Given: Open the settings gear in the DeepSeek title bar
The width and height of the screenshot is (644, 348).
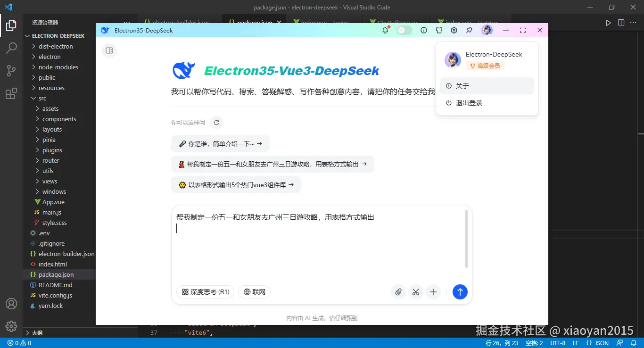Looking at the screenshot, I should pyautogui.click(x=454, y=30).
